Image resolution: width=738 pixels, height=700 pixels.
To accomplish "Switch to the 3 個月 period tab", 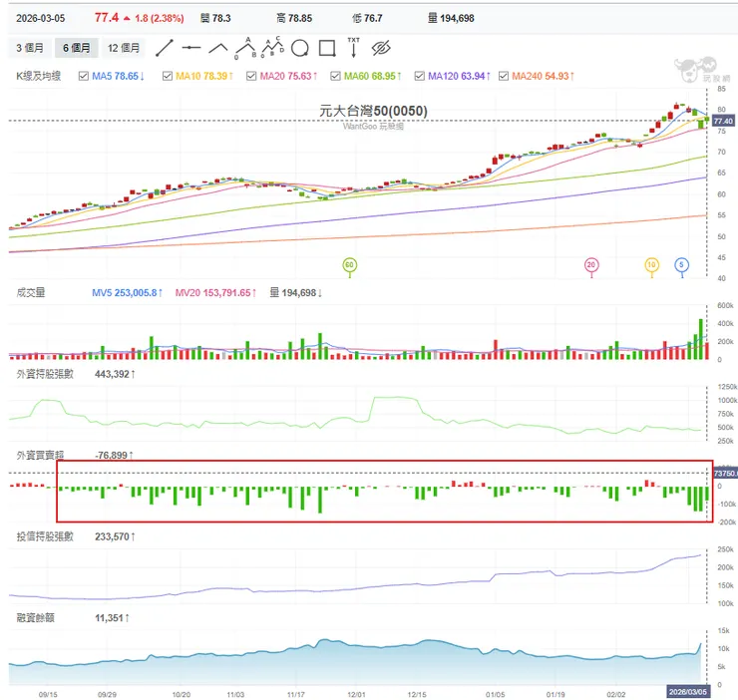I will [30, 48].
